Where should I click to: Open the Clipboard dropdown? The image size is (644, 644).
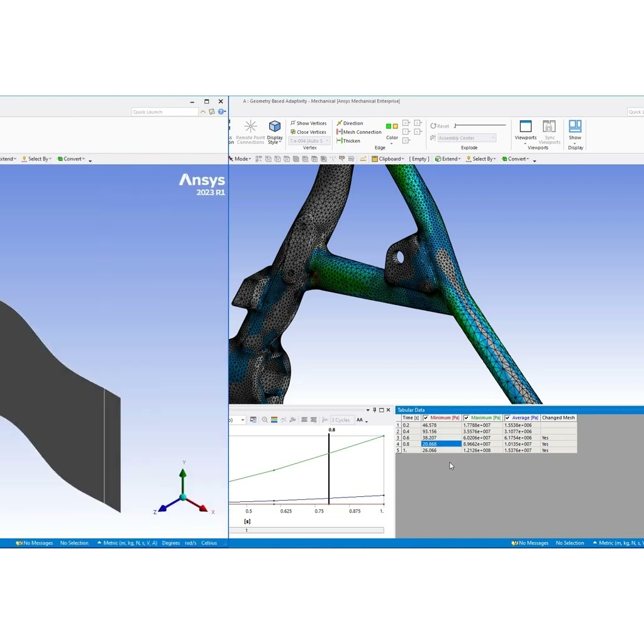[389, 159]
